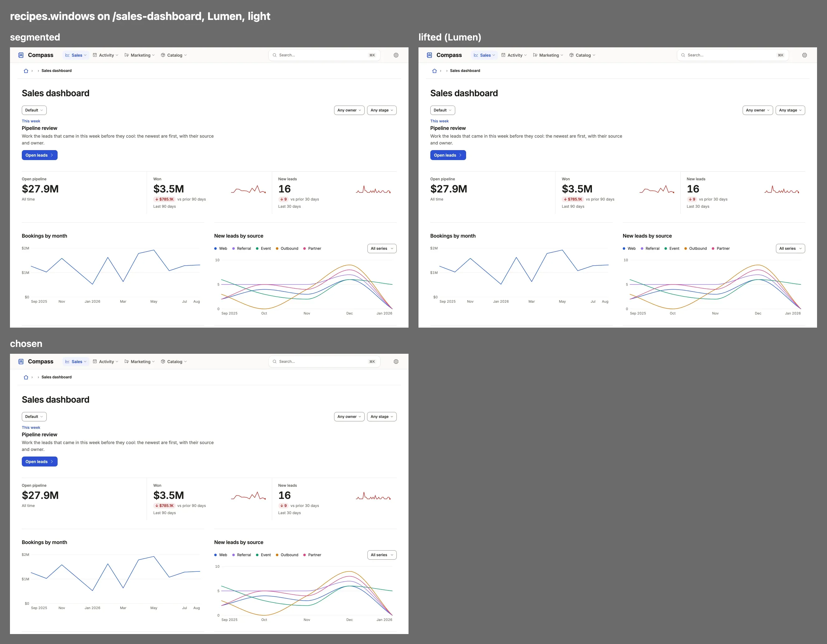Image resolution: width=827 pixels, height=644 pixels.
Task: Open settings gear in the segmented panel
Action: pyautogui.click(x=396, y=55)
